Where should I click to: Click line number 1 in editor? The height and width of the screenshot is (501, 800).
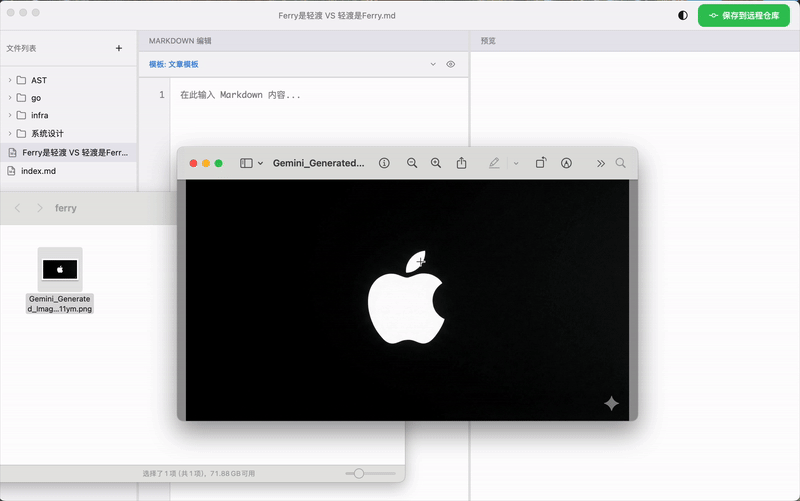(x=162, y=95)
